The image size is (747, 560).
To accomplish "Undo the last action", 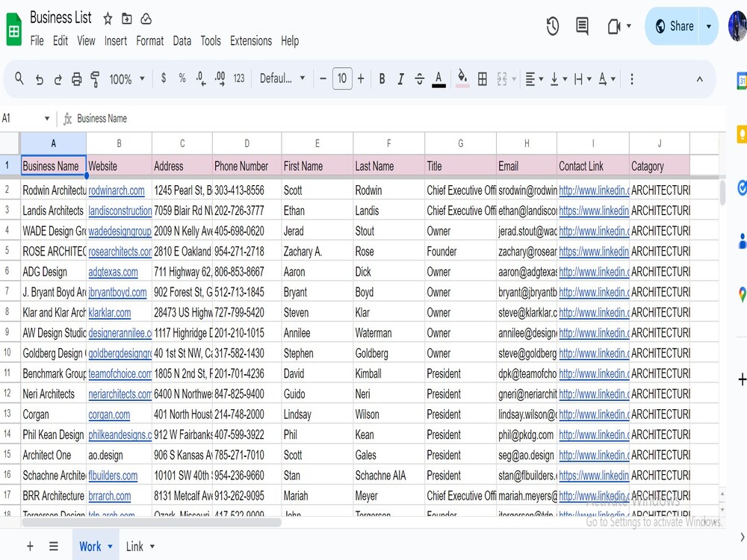I will pyautogui.click(x=40, y=78).
